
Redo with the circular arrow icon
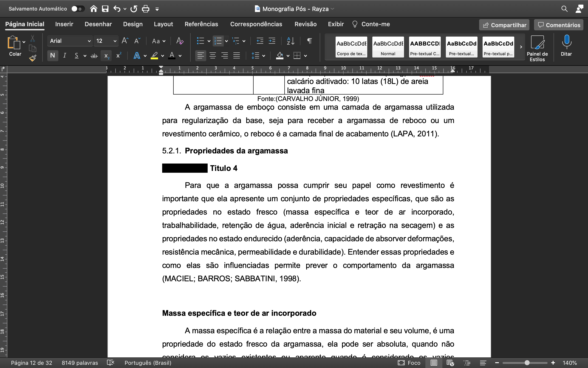(134, 9)
